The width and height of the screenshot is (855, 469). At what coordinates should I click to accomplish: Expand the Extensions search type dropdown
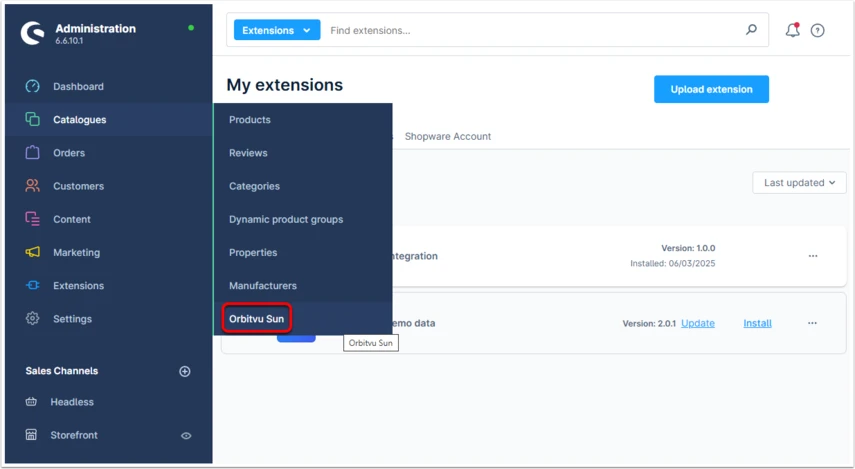(277, 30)
